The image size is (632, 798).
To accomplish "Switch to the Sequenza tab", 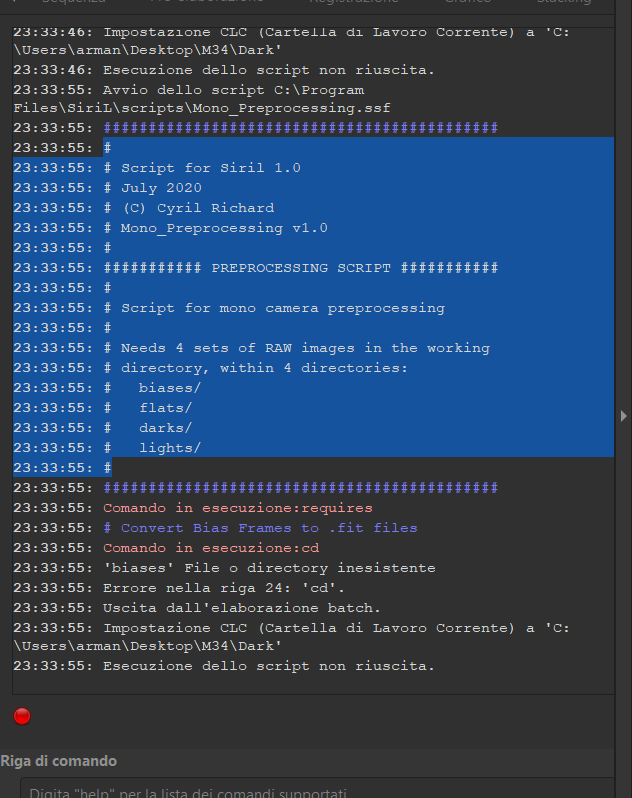I will pyautogui.click(x=73, y=3).
